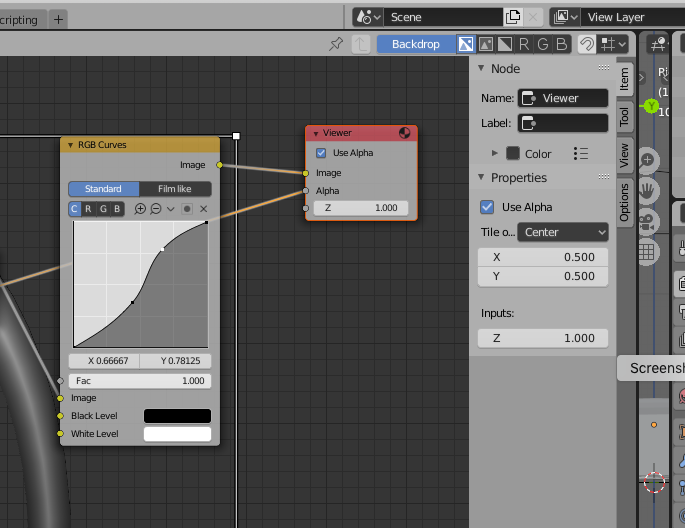685x528 pixels.
Task: Click the snapping magnet icon in header
Action: [587, 44]
